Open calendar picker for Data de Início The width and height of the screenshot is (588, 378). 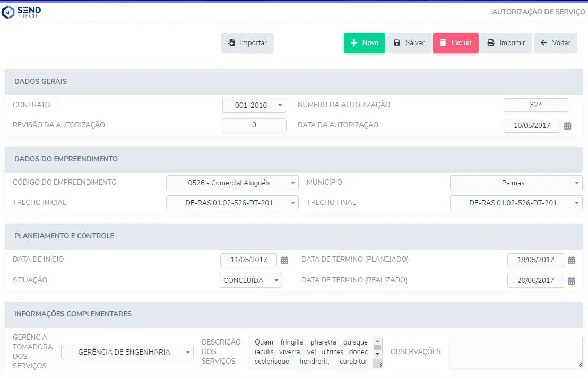coord(284,260)
